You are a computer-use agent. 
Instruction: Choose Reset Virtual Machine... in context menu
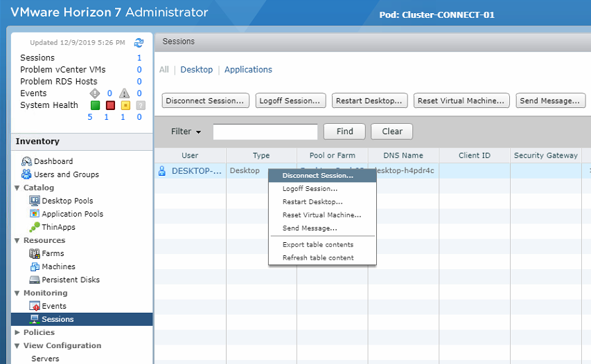click(322, 215)
